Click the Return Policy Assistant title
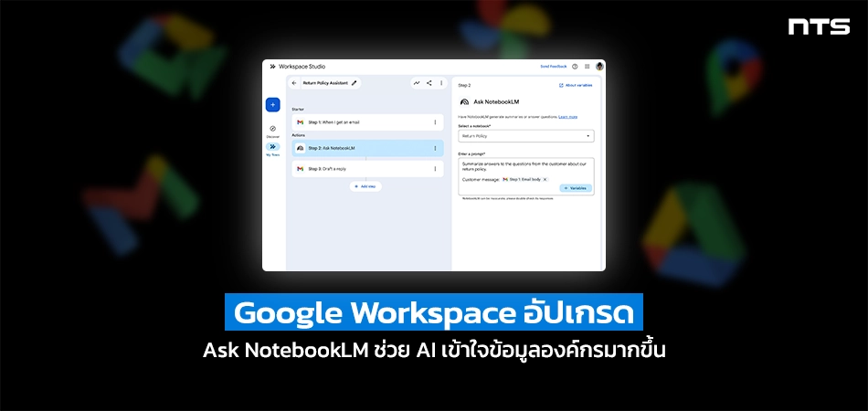The image size is (868, 411). pyautogui.click(x=325, y=83)
